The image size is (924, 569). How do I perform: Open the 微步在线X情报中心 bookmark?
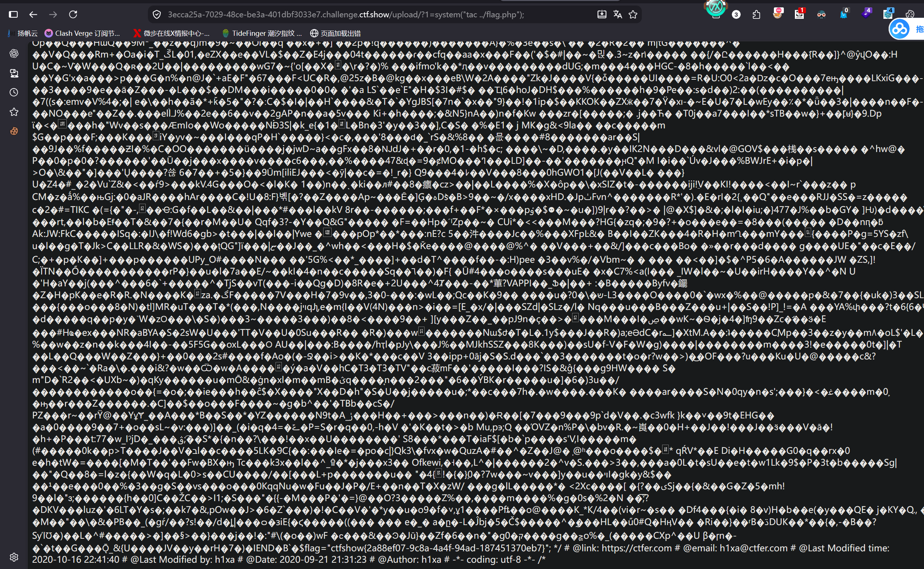pyautogui.click(x=172, y=33)
